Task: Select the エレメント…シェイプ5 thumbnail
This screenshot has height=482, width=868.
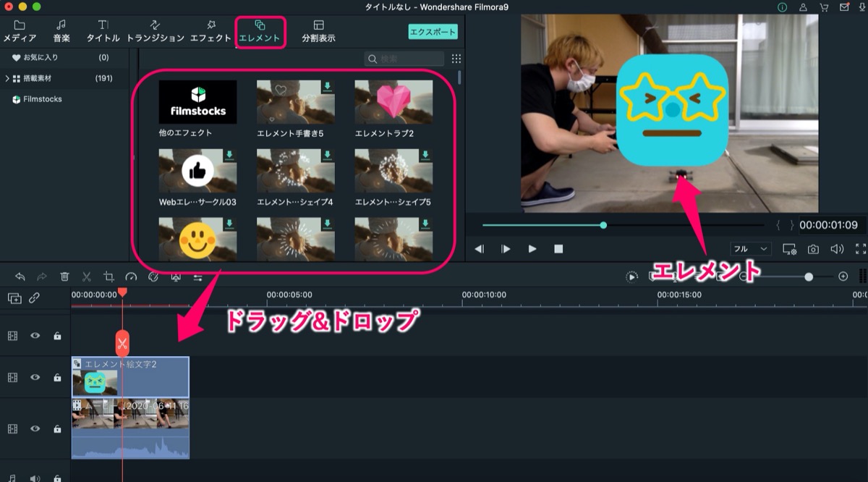Action: coord(393,171)
